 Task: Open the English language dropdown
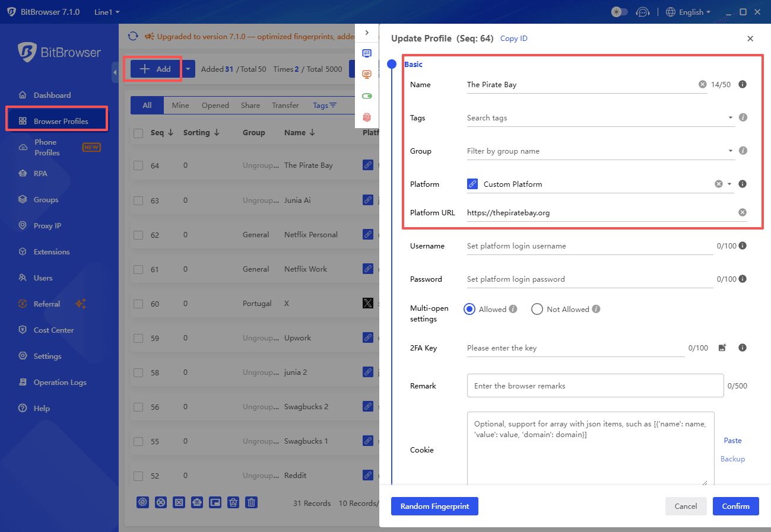[x=688, y=12]
